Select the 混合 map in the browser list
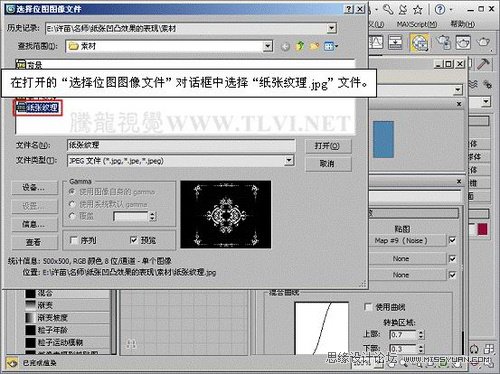This screenshot has height=374, width=500. tap(68, 293)
